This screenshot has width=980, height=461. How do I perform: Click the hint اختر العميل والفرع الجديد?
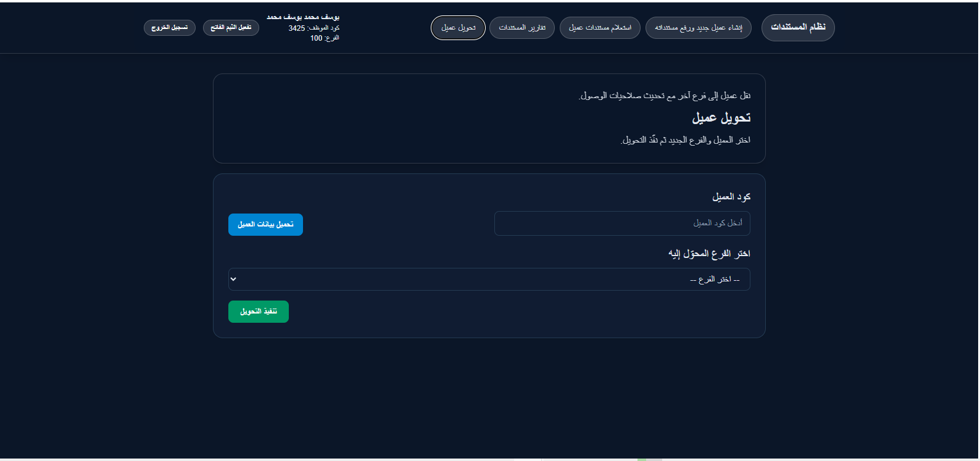(x=685, y=140)
